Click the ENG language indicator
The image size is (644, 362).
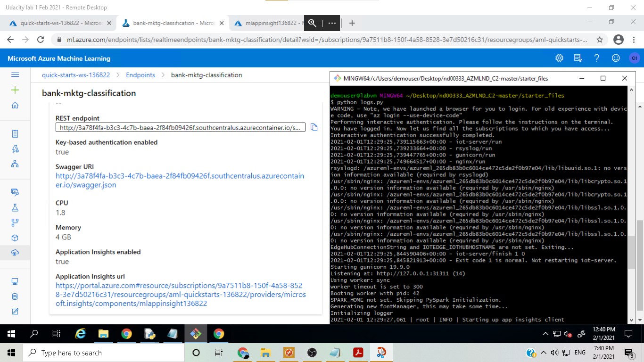pyautogui.click(x=580, y=353)
